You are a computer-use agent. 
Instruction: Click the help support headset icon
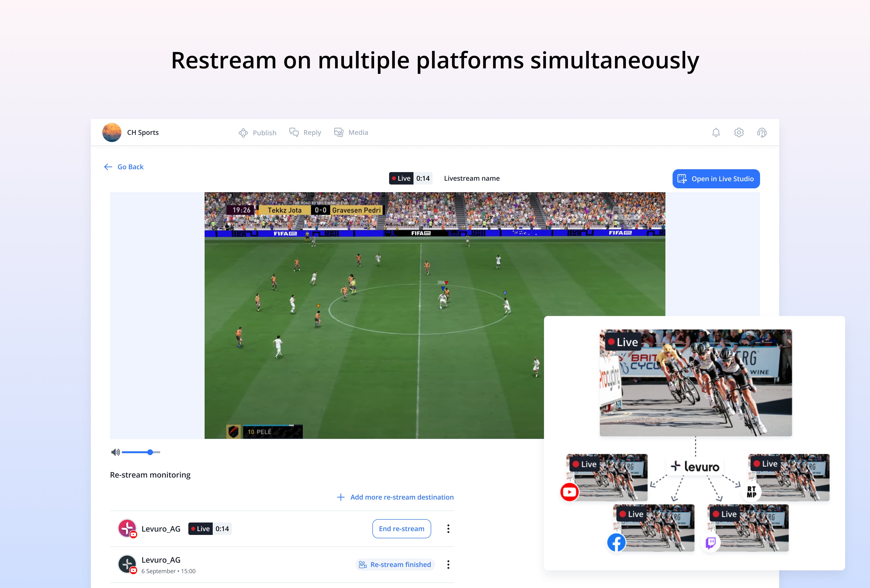761,132
